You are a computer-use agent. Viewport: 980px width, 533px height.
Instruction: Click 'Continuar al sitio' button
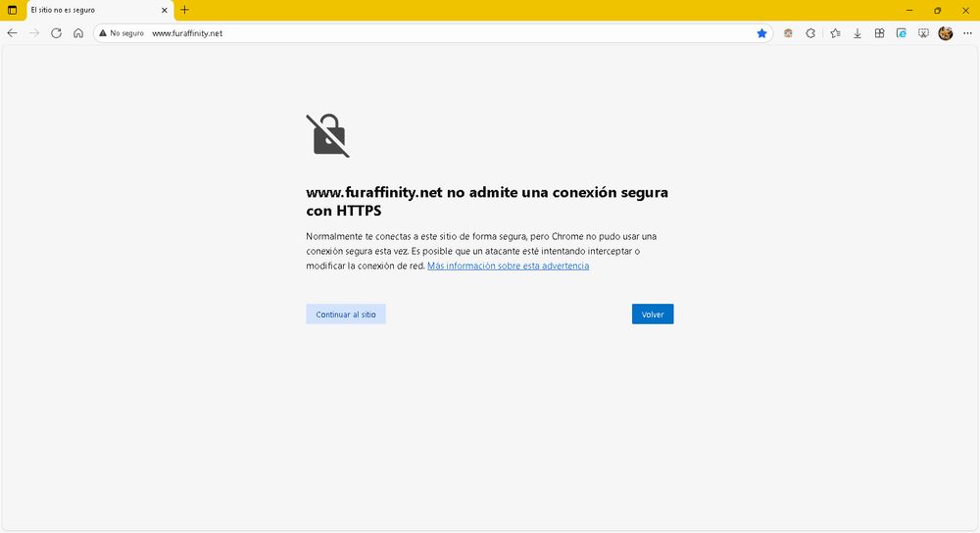(346, 315)
